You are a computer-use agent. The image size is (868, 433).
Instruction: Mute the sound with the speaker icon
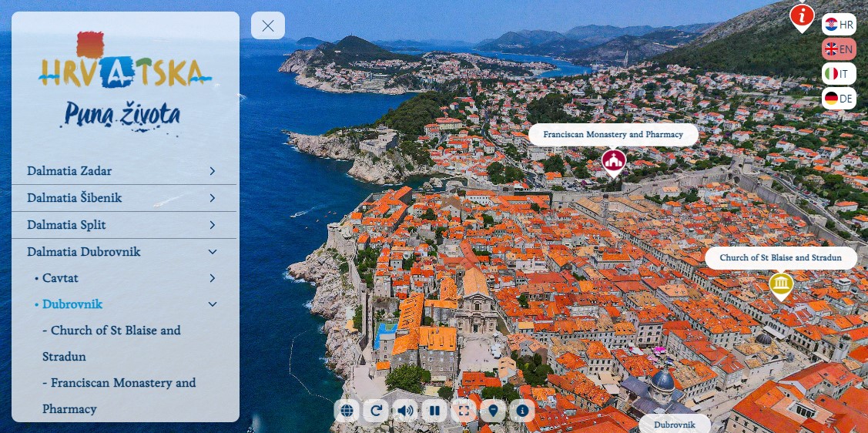(x=405, y=411)
